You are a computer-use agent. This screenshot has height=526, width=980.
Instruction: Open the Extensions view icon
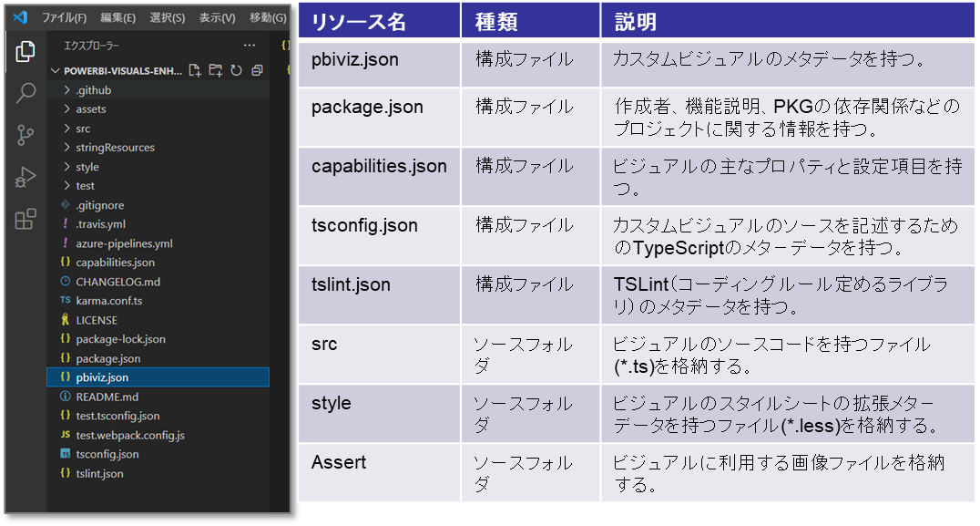[25, 219]
